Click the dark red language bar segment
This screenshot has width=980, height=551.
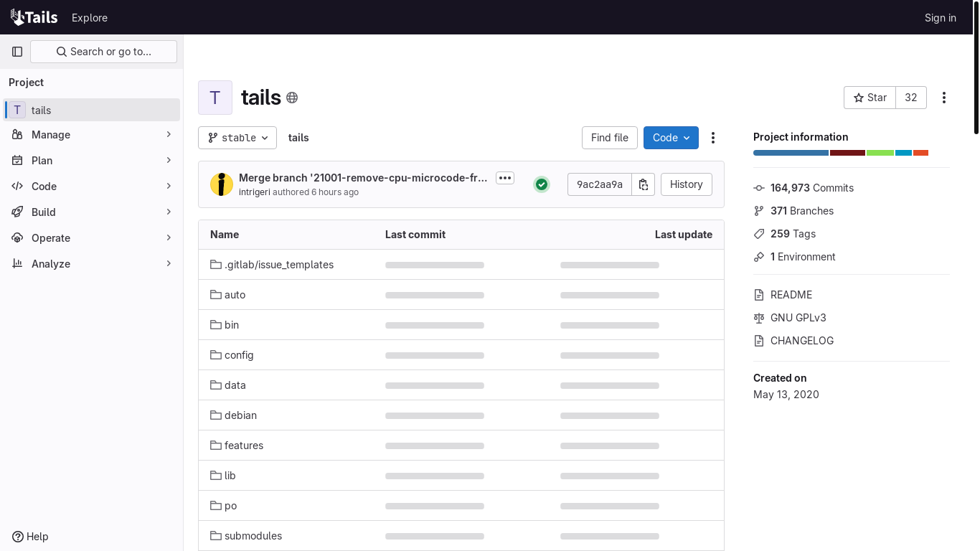847,153
